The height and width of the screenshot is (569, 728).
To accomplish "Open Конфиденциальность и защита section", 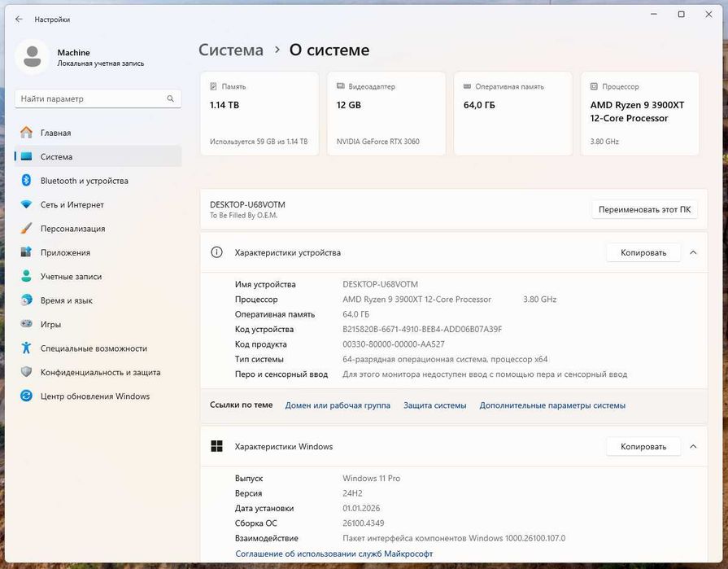I will (98, 371).
